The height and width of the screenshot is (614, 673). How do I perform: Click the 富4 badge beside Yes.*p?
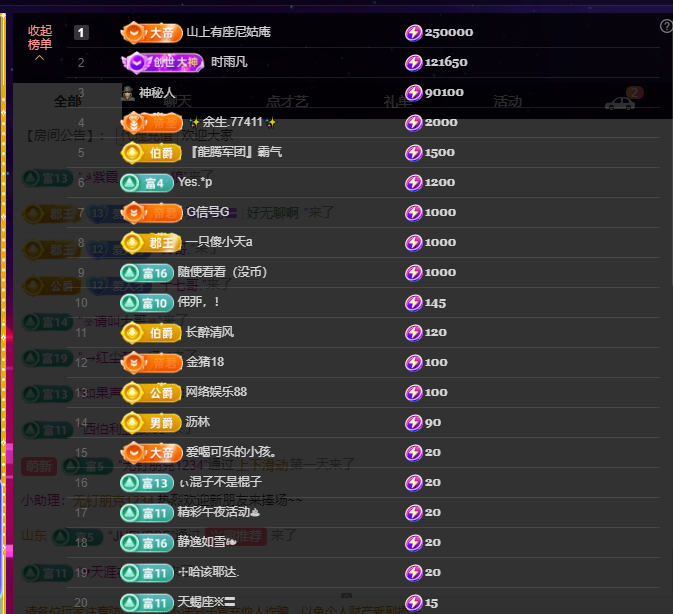tap(147, 183)
